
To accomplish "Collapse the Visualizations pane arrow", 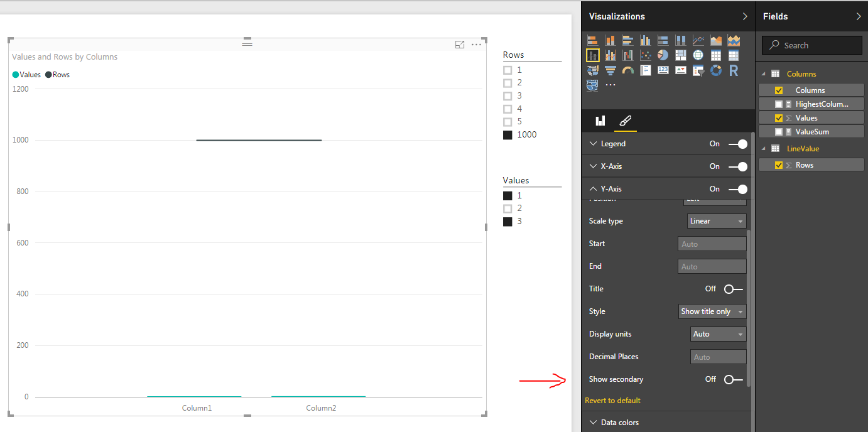I will pyautogui.click(x=745, y=16).
